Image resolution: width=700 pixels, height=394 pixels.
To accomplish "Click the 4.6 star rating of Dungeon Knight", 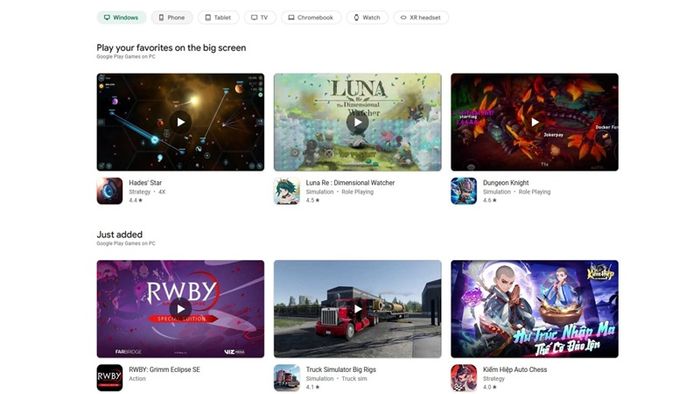I will coord(490,200).
